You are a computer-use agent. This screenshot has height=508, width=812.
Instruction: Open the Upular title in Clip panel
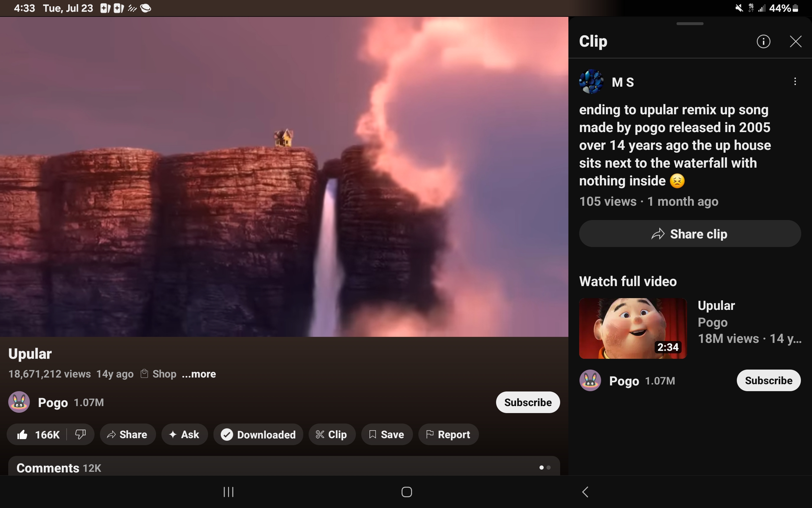tap(717, 306)
